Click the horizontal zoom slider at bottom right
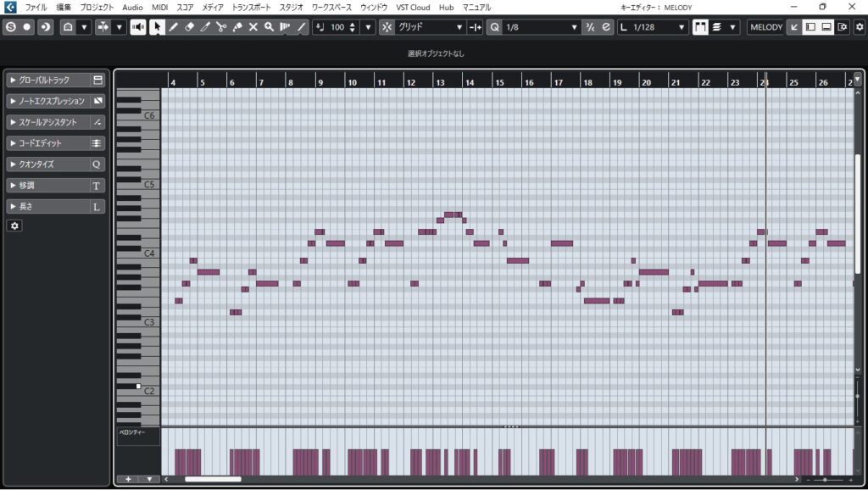This screenshot has width=868, height=490. [826, 480]
